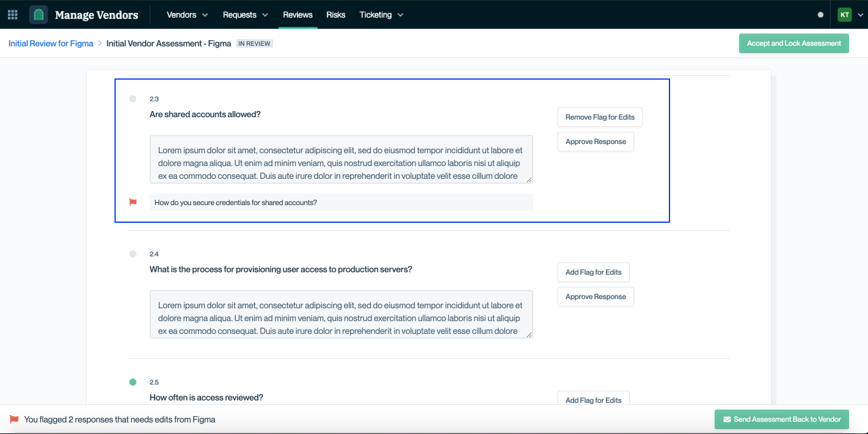The image size is (868, 434).
Task: Go back to Initial Review for Figma
Action: click(x=51, y=43)
